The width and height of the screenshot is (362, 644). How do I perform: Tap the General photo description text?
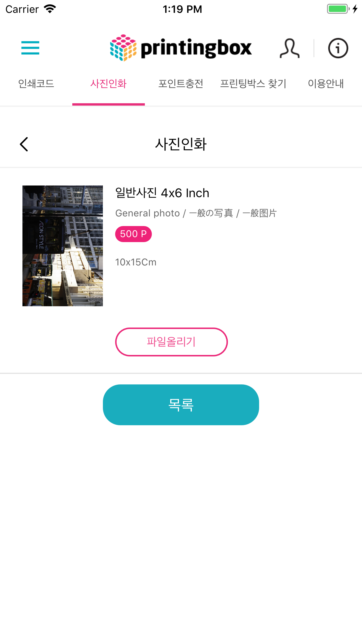[x=196, y=213]
